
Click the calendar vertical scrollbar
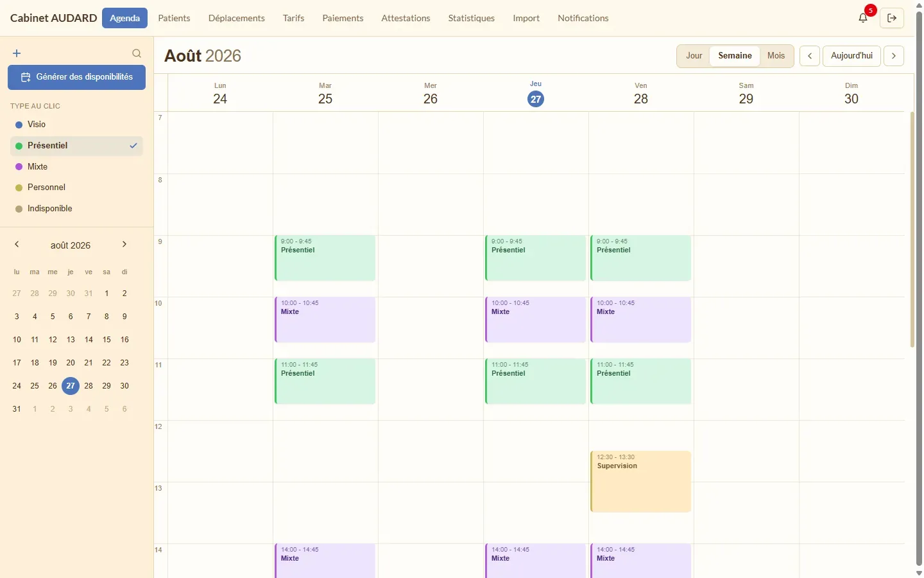[x=912, y=229]
